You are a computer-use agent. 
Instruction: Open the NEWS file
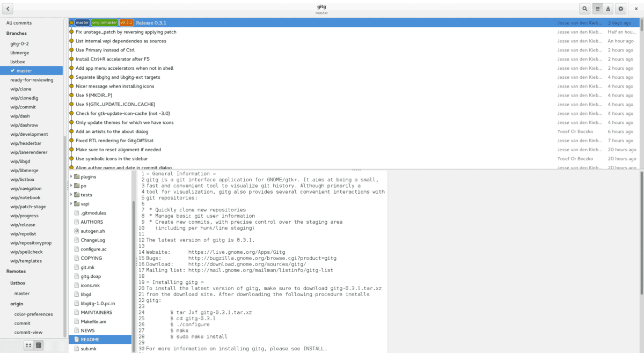click(x=100, y=330)
